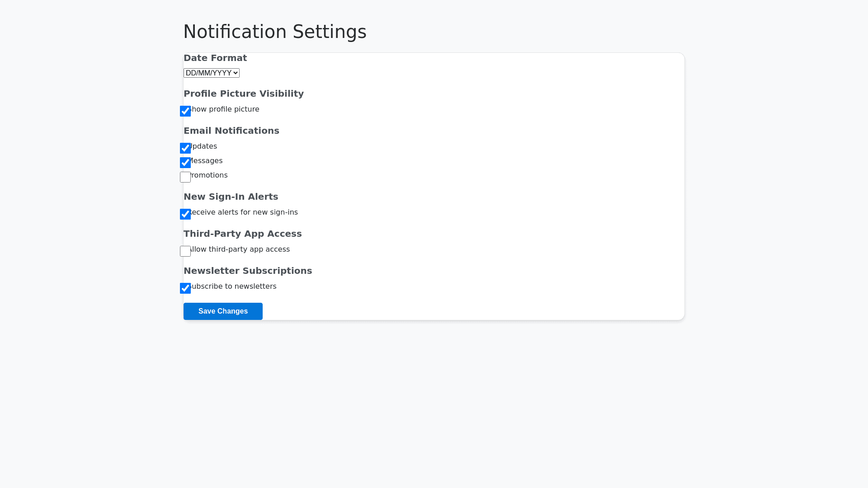Image resolution: width=868 pixels, height=488 pixels.
Task: Click the Notification Settings page title
Action: pos(274,32)
